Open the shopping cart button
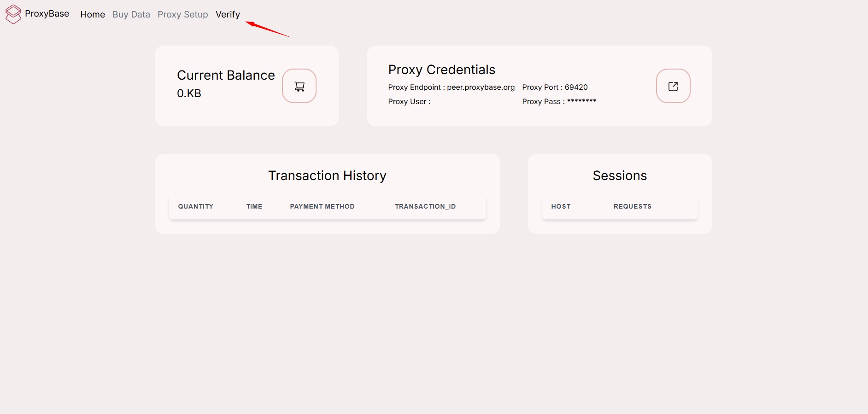 (x=299, y=86)
